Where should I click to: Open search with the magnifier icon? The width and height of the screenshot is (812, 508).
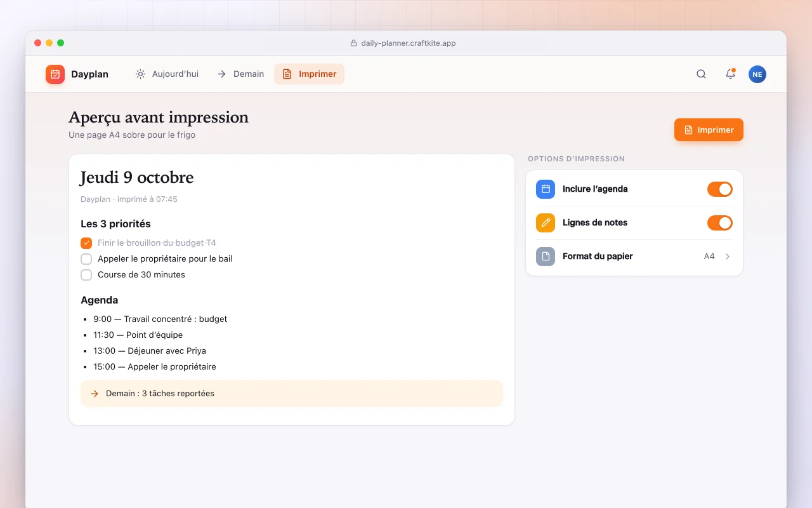(x=701, y=74)
